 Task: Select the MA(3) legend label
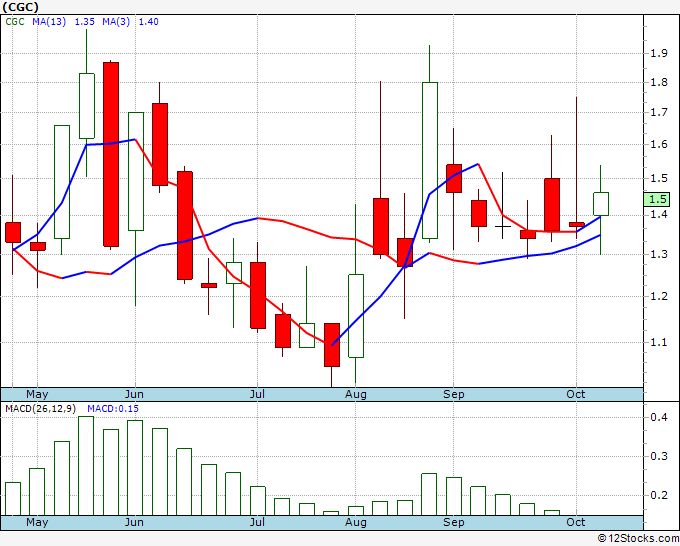(116, 21)
